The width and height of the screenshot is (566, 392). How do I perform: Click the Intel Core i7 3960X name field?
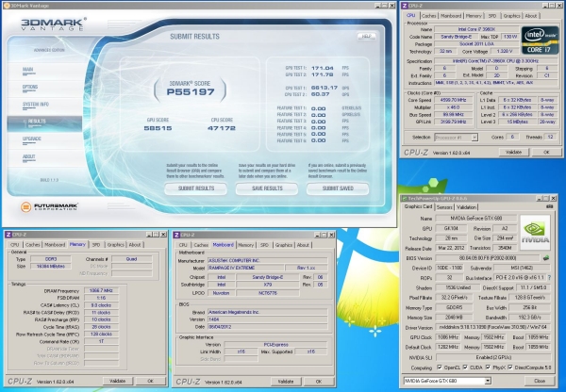(x=476, y=29)
